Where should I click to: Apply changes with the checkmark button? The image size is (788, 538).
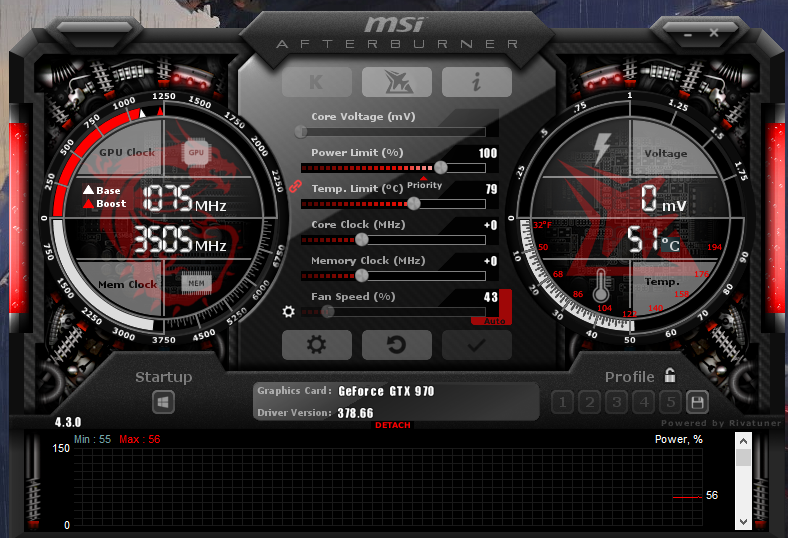tap(477, 345)
